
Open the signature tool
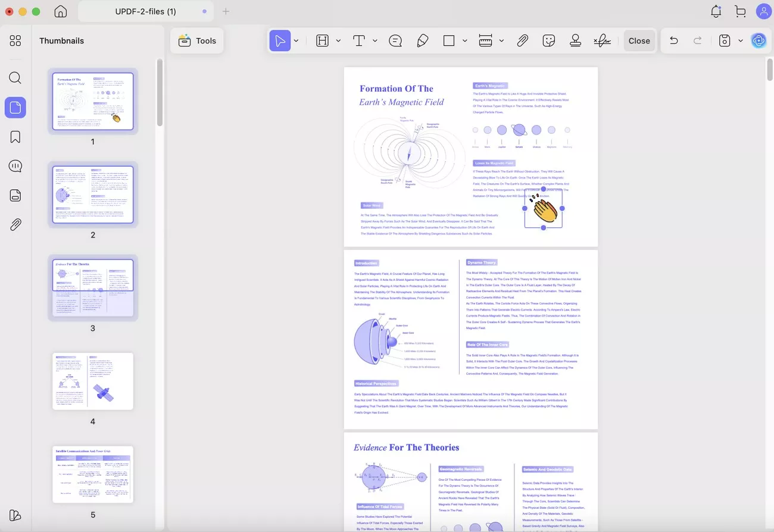coord(602,40)
